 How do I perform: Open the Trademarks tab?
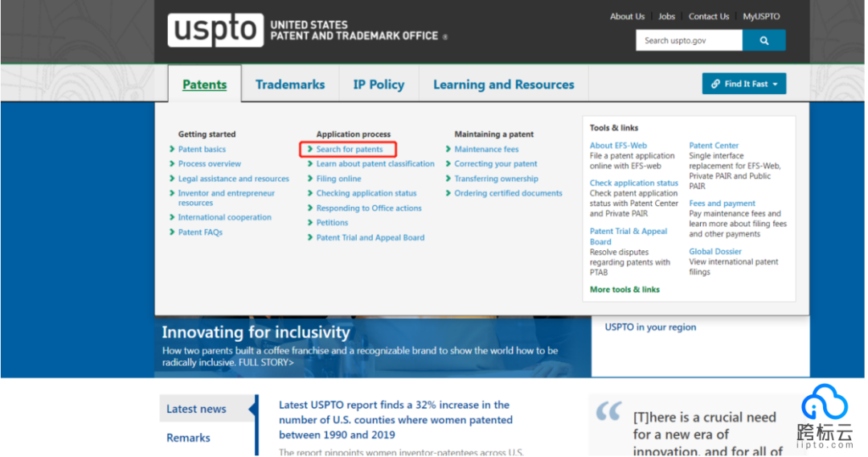click(x=290, y=84)
